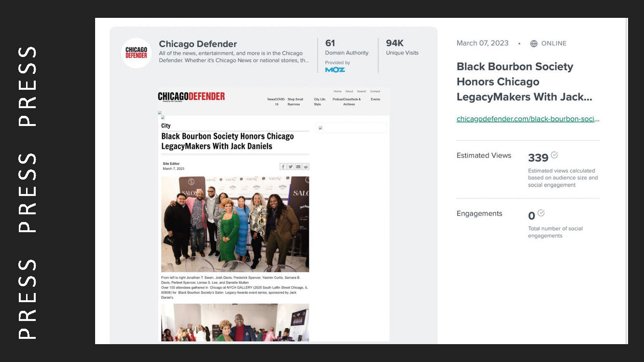Click the MOZ logo under Provided by
Image resolution: width=644 pixels, height=362 pixels.
click(x=335, y=70)
